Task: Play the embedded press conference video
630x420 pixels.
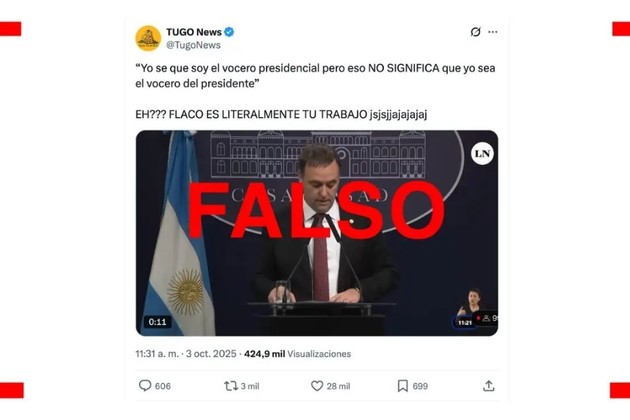Action: coord(317,233)
